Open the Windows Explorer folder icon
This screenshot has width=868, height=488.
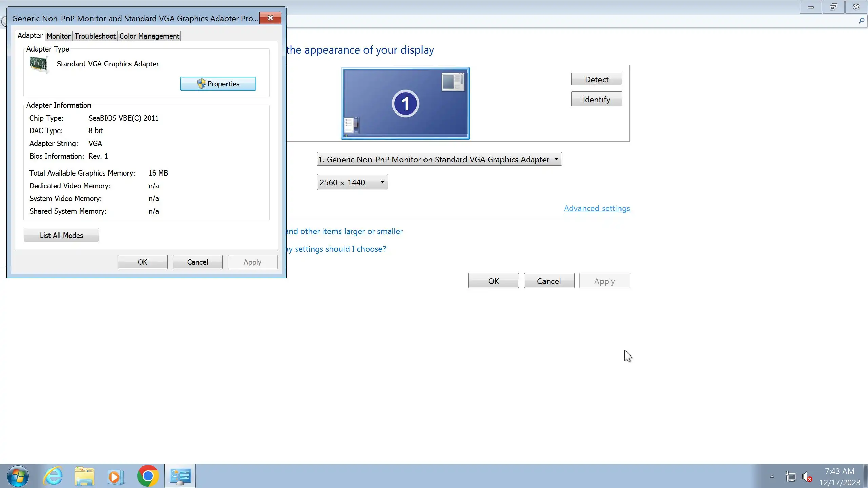click(84, 476)
